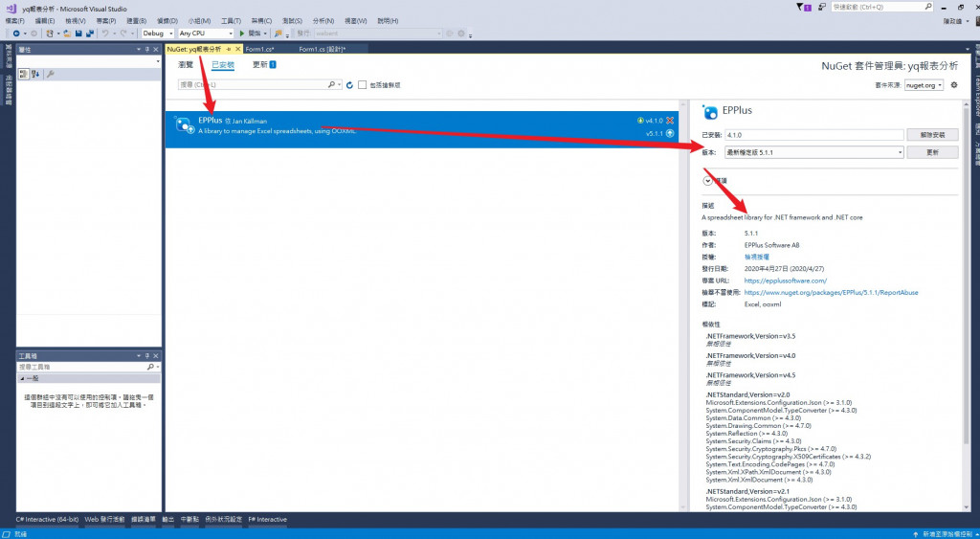The width and height of the screenshot is (980, 539).
Task: Click the navigate backward toolbar icon
Action: point(16,34)
